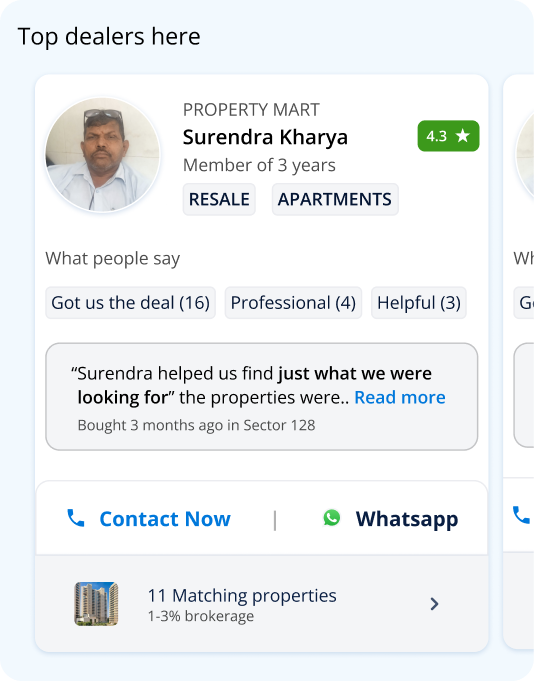
Task: Click the blue phone icon beside Contact Now
Action: coord(76,518)
